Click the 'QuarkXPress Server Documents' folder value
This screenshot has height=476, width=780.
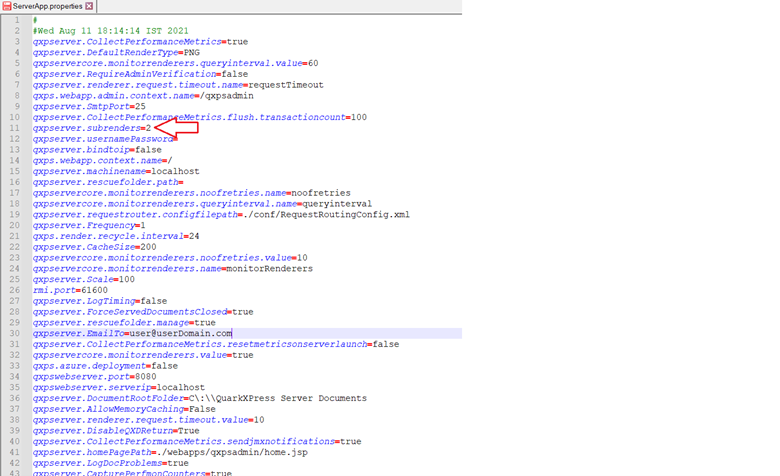292,398
